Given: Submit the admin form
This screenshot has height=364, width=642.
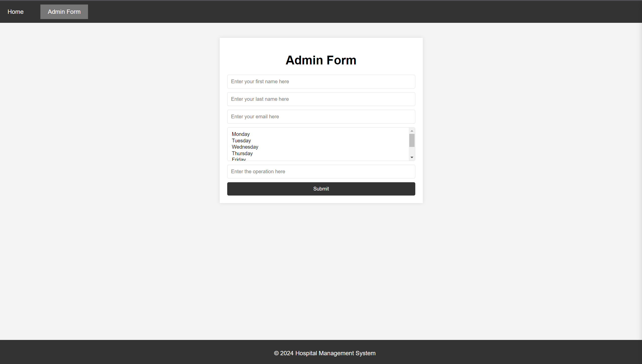Looking at the screenshot, I should click(x=321, y=189).
